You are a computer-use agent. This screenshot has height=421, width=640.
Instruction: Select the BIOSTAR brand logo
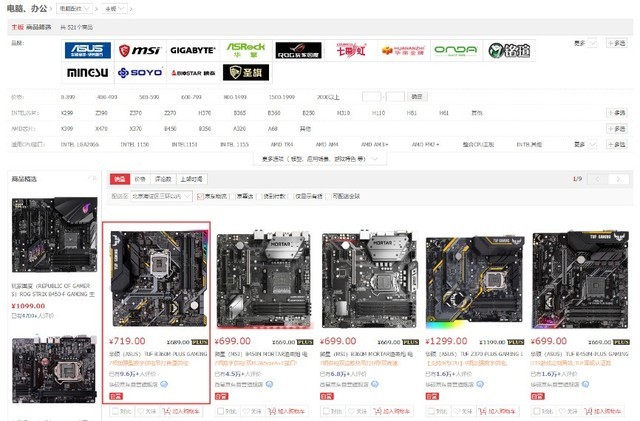coord(192,73)
